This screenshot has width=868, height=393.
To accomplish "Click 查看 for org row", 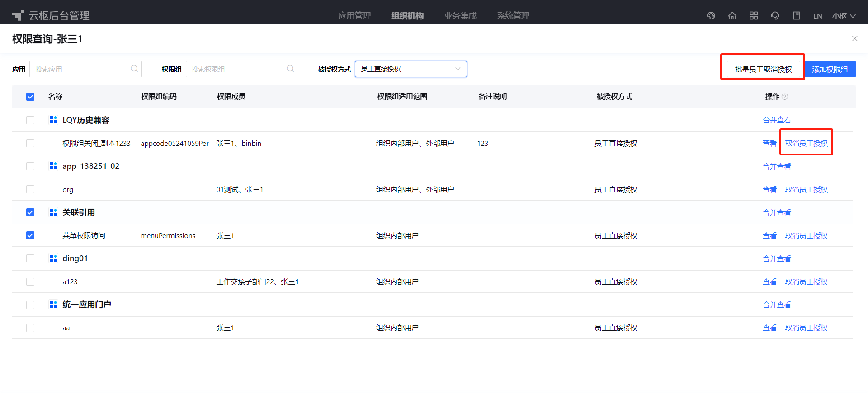I will click(x=769, y=189).
